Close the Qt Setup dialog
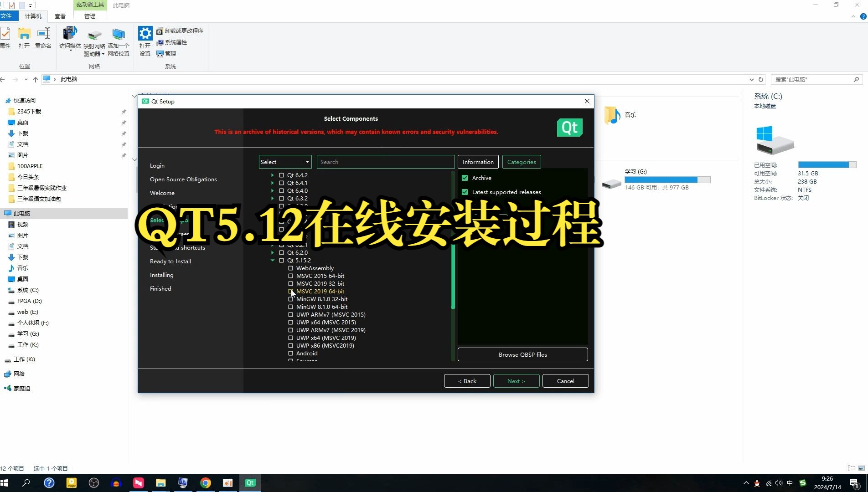 (587, 102)
